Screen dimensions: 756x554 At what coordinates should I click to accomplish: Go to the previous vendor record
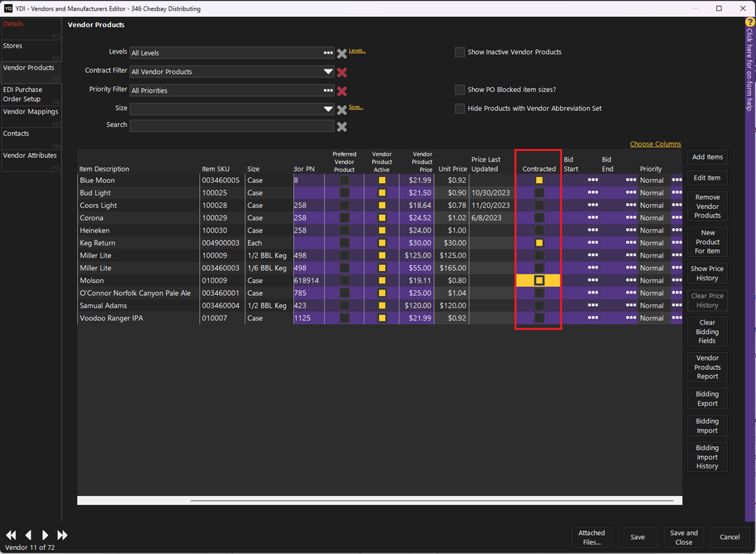[x=28, y=535]
